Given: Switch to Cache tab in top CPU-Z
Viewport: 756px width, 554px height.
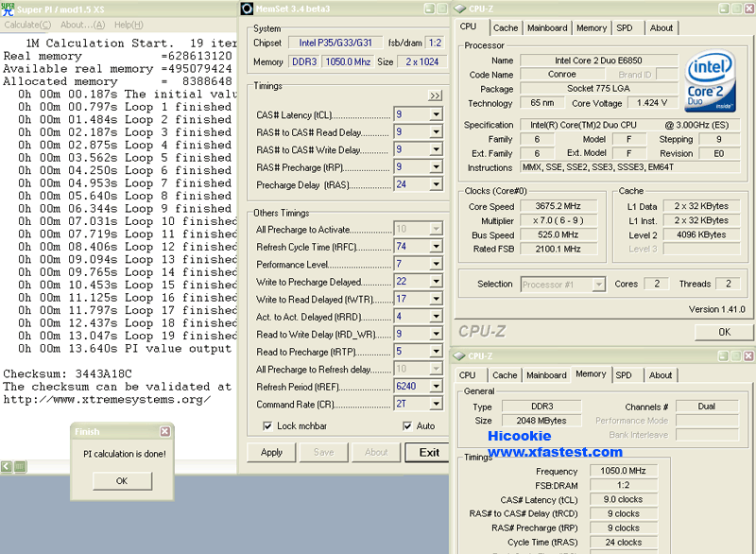Looking at the screenshot, I should tap(506, 28).
